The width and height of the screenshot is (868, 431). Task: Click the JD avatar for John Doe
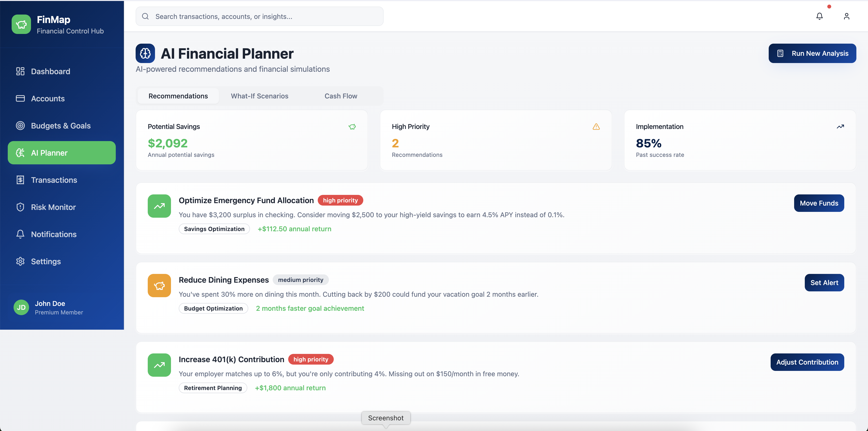21,307
